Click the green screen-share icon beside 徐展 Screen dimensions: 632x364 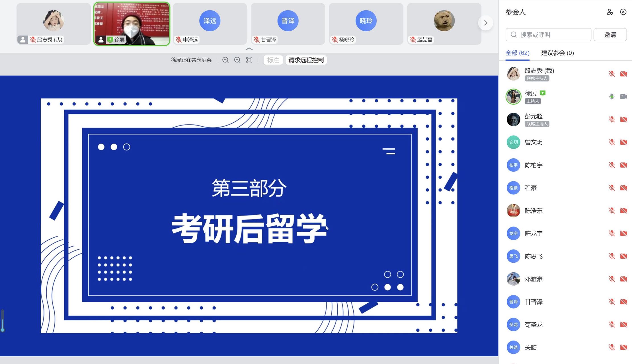pos(543,93)
